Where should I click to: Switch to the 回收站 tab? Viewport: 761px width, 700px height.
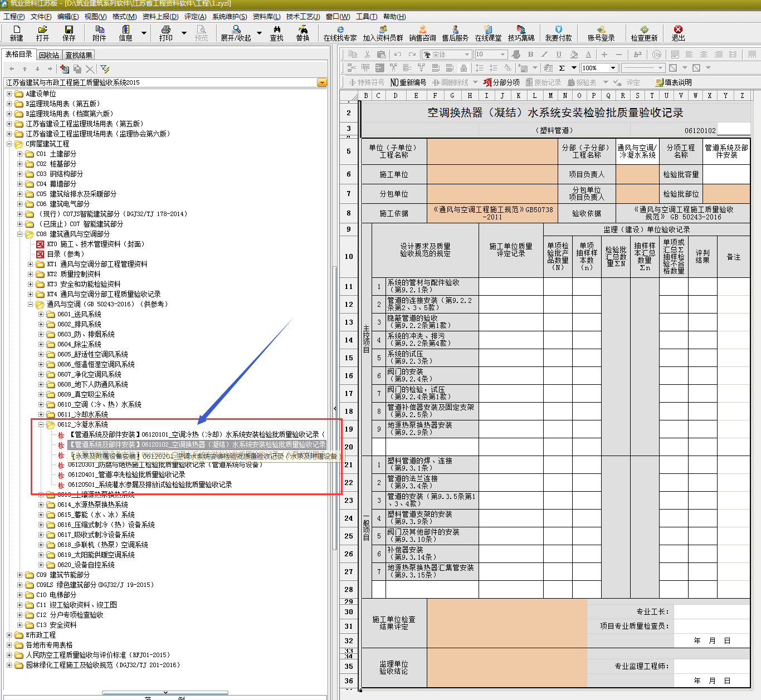[x=49, y=55]
